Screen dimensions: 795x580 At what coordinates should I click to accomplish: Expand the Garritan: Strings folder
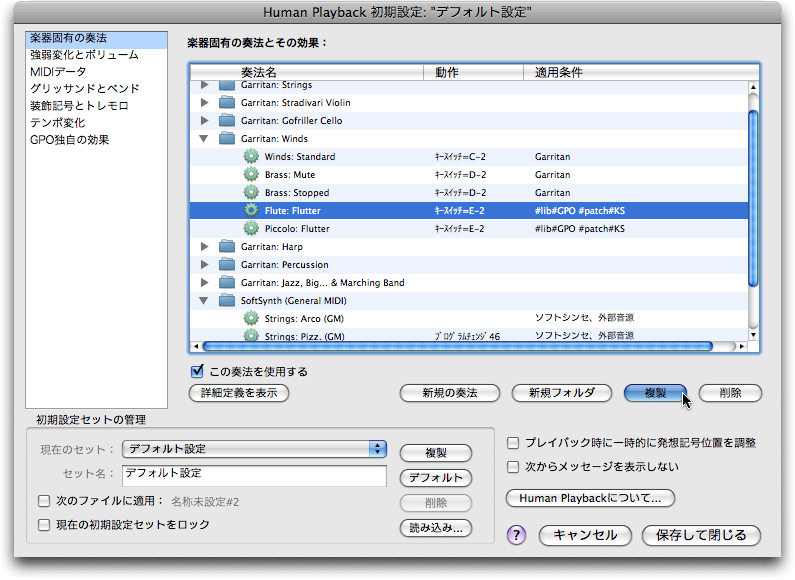point(204,85)
